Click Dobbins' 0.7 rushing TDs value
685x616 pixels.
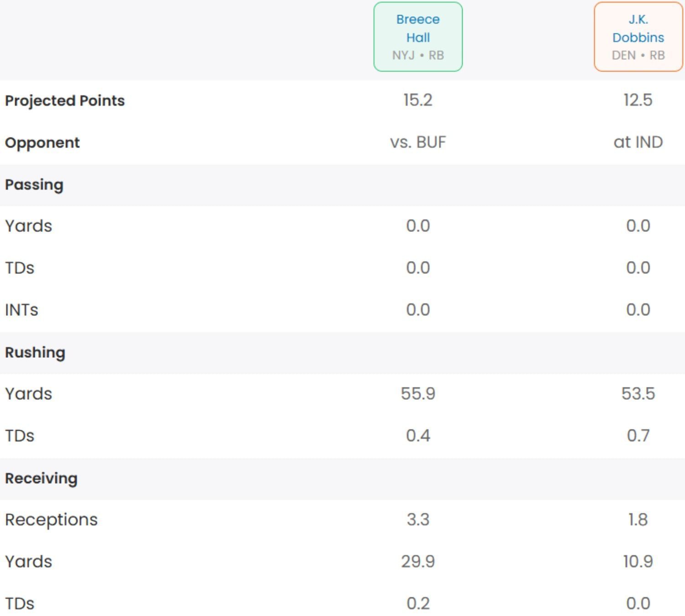(638, 435)
